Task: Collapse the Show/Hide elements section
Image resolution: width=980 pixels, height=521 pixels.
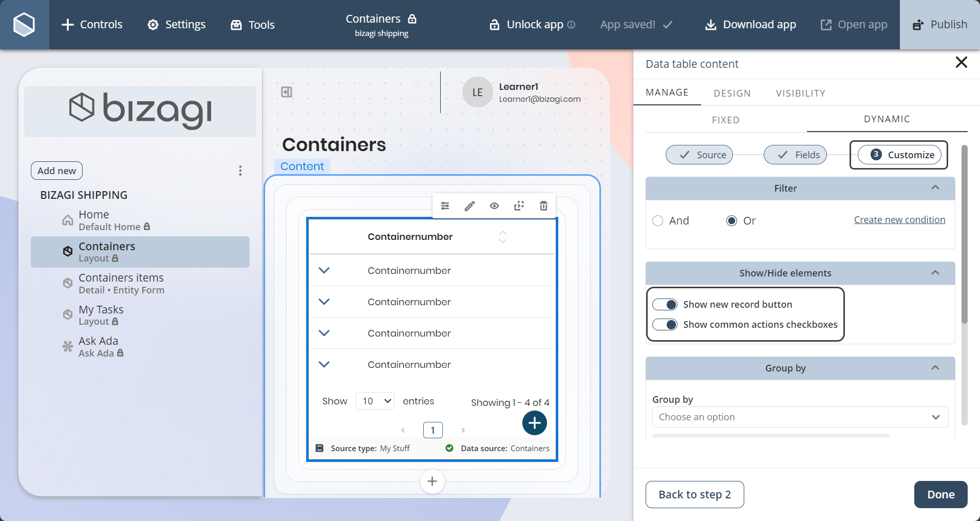Action: point(935,273)
